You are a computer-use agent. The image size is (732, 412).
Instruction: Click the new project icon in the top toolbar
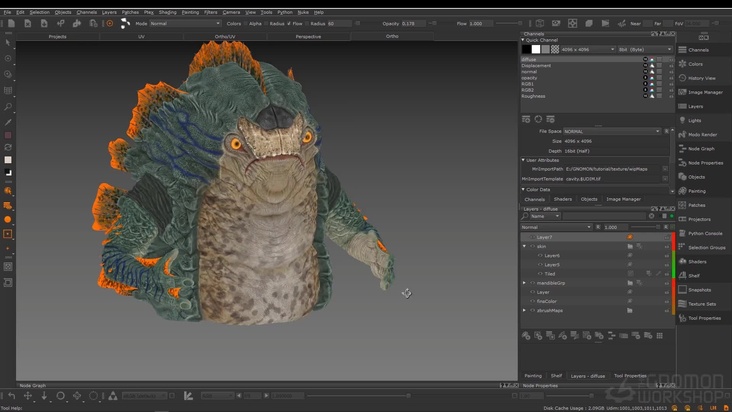coord(11,23)
